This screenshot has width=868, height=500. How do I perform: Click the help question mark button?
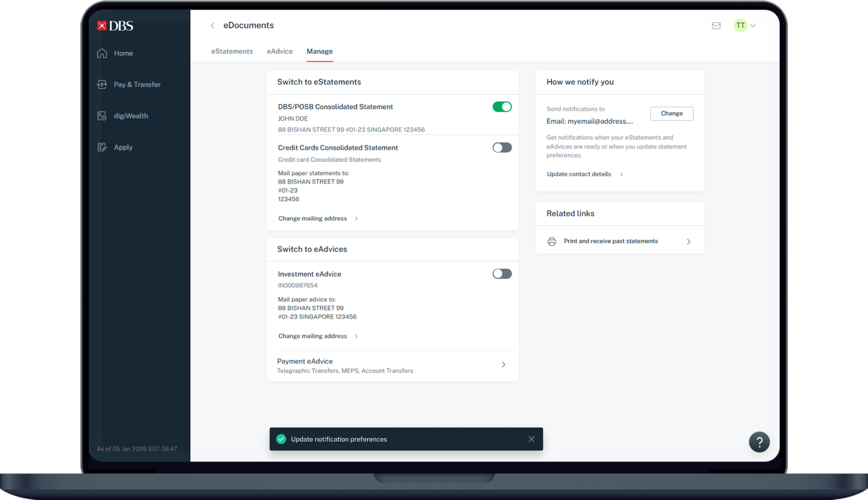click(x=759, y=442)
